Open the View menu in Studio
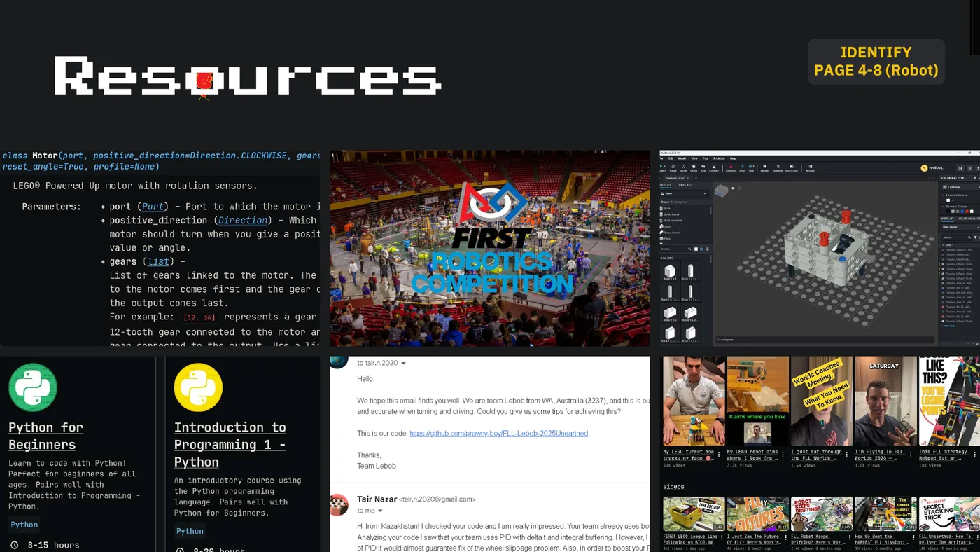Image resolution: width=980 pixels, height=552 pixels. [694, 158]
